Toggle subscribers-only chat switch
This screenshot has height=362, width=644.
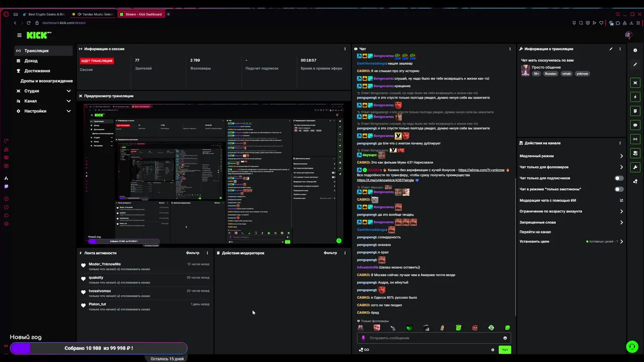(x=619, y=178)
